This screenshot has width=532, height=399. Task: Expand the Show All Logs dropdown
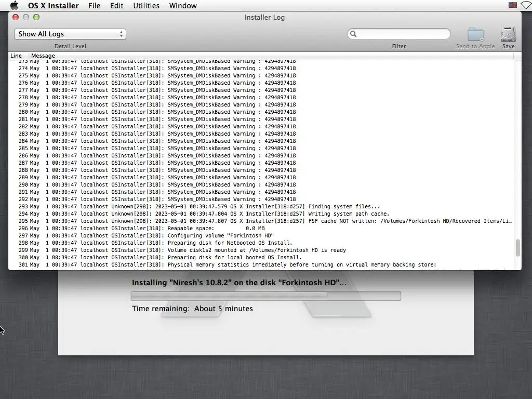click(70, 34)
